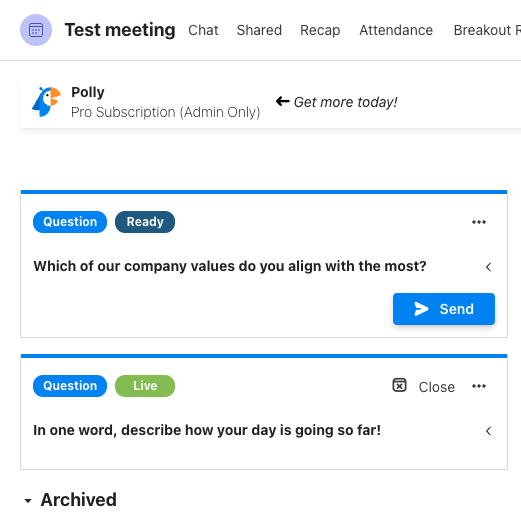Click the Question badge on the live poll
Viewport: 521px width, 522px height.
[70, 386]
